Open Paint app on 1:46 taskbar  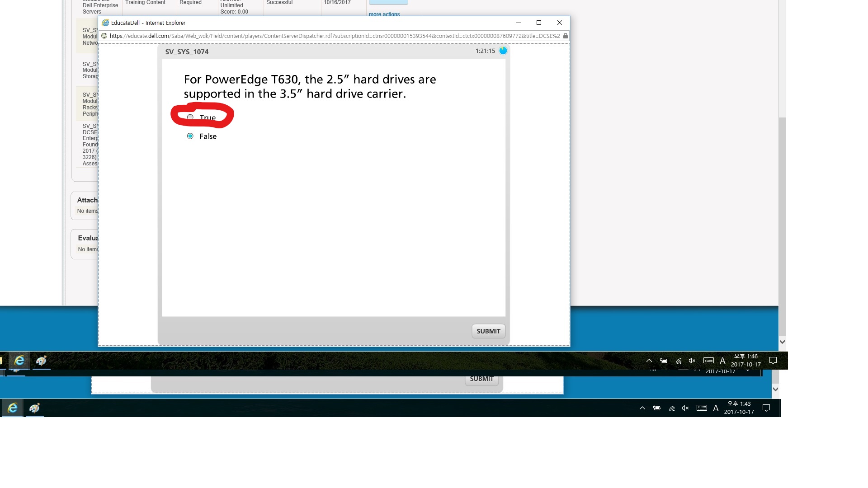click(42, 361)
